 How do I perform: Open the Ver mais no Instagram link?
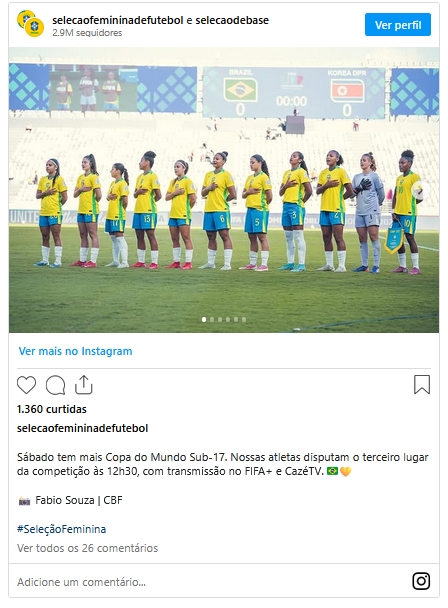pos(75,351)
